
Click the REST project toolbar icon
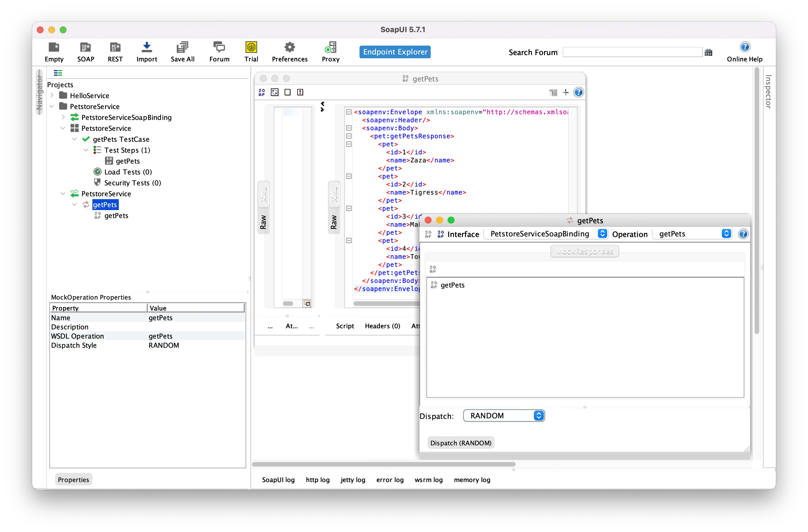[115, 47]
